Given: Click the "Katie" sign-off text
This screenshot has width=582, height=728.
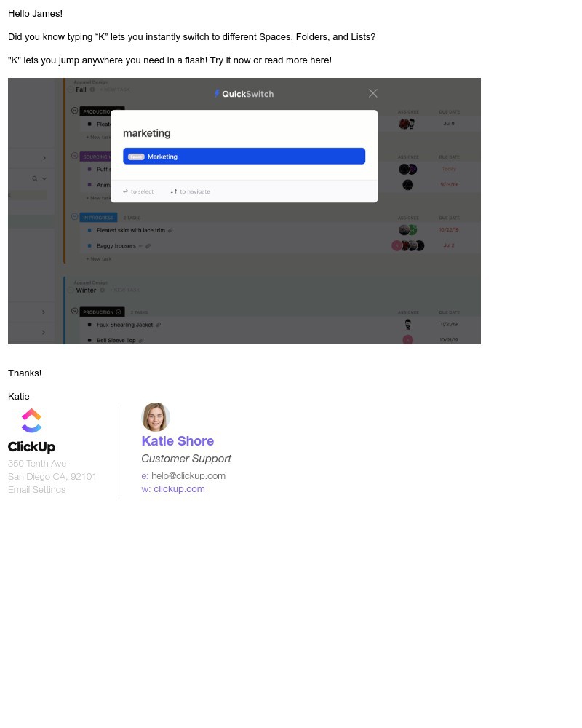Looking at the screenshot, I should tap(19, 397).
